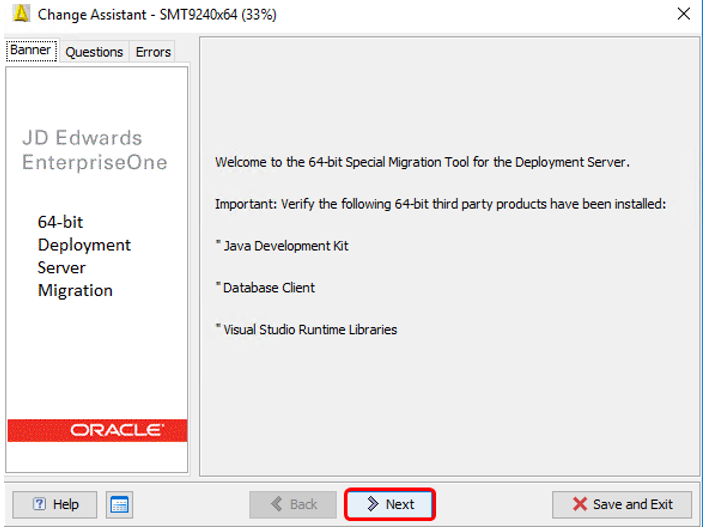Open Help for Change Assistant
The width and height of the screenshot is (704, 530).
[x=55, y=504]
